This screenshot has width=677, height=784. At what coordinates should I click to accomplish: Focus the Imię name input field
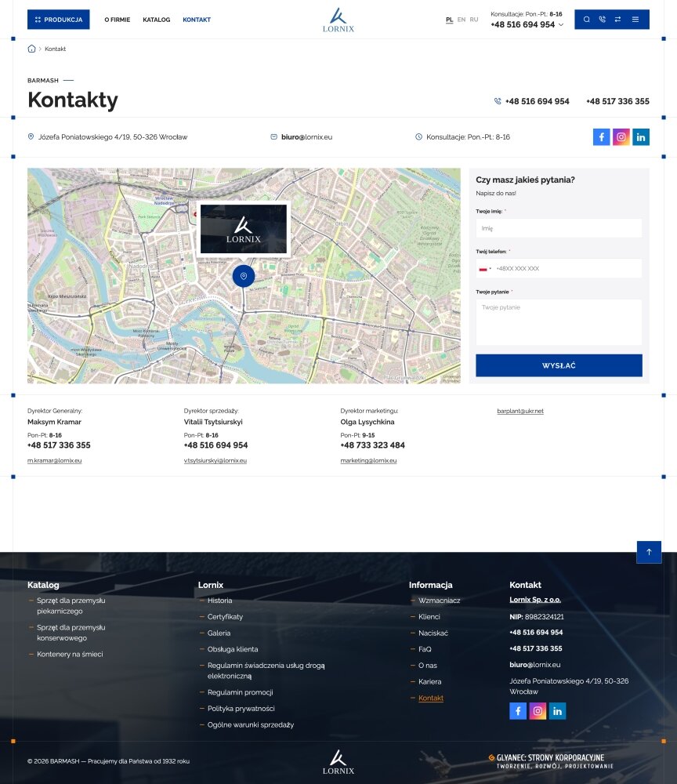click(x=559, y=228)
